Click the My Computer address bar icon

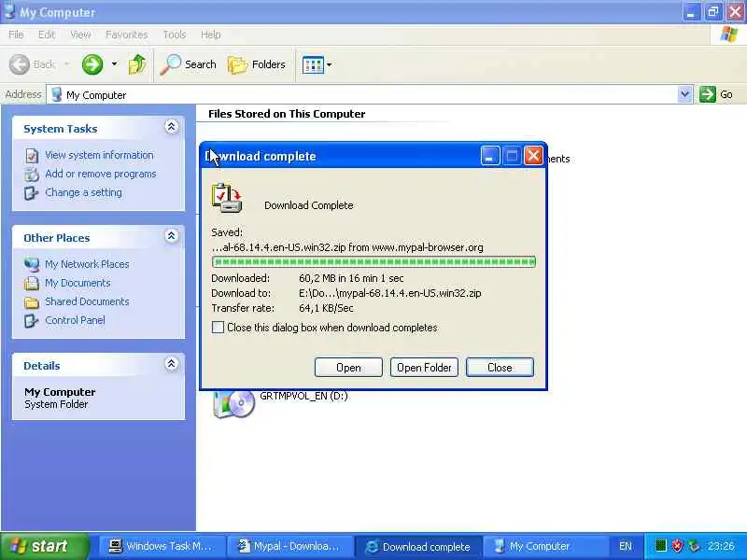coord(57,94)
